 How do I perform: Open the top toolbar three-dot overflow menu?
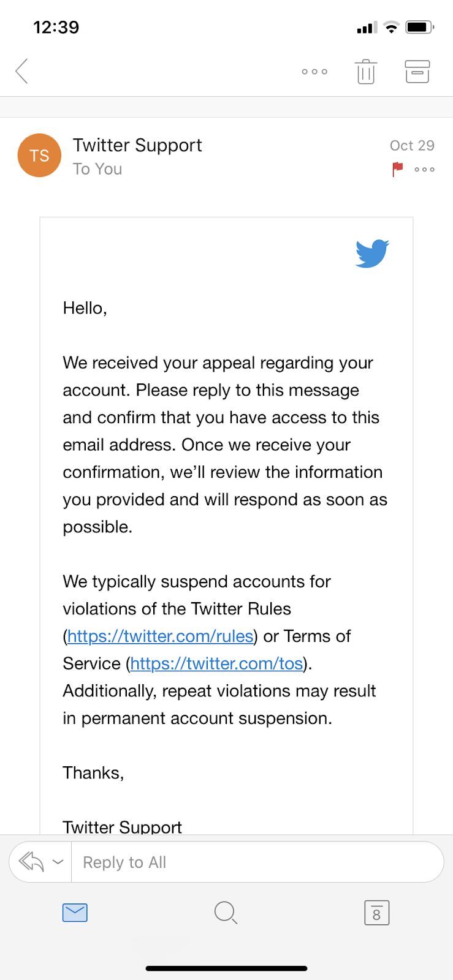314,71
